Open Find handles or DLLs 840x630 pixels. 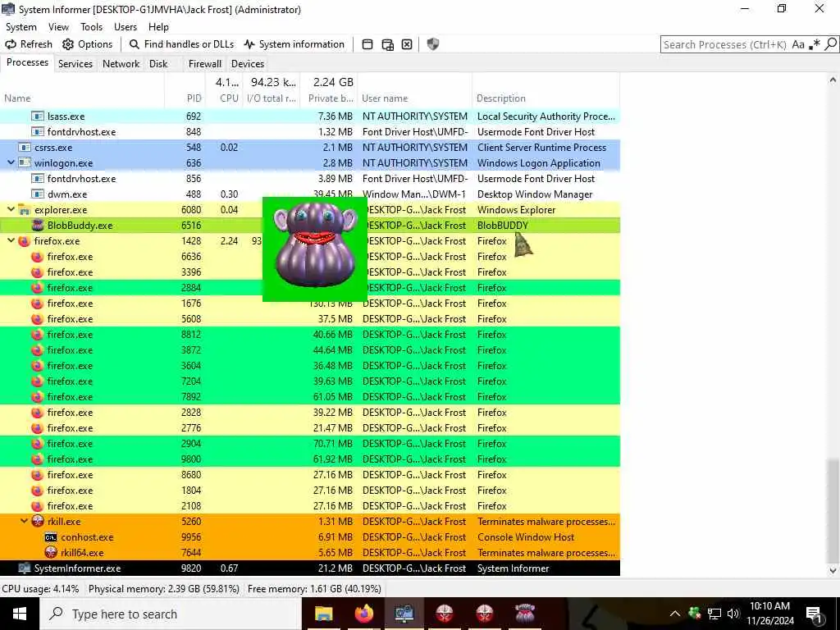(x=181, y=44)
